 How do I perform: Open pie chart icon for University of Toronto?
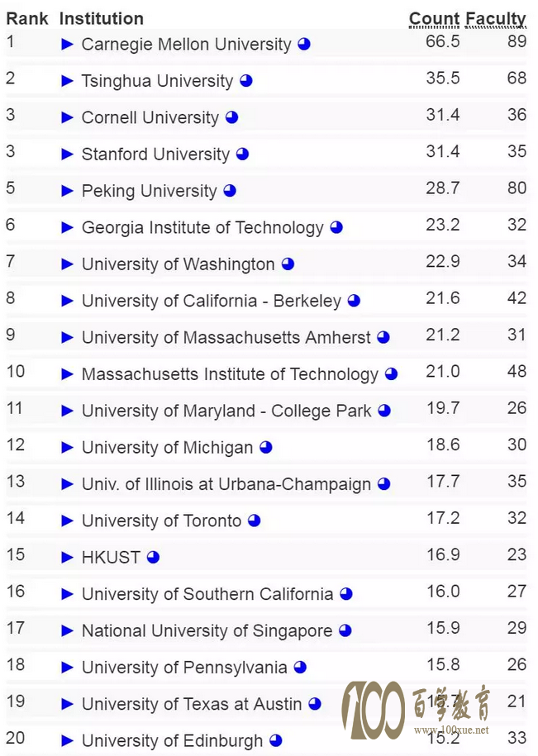254,521
